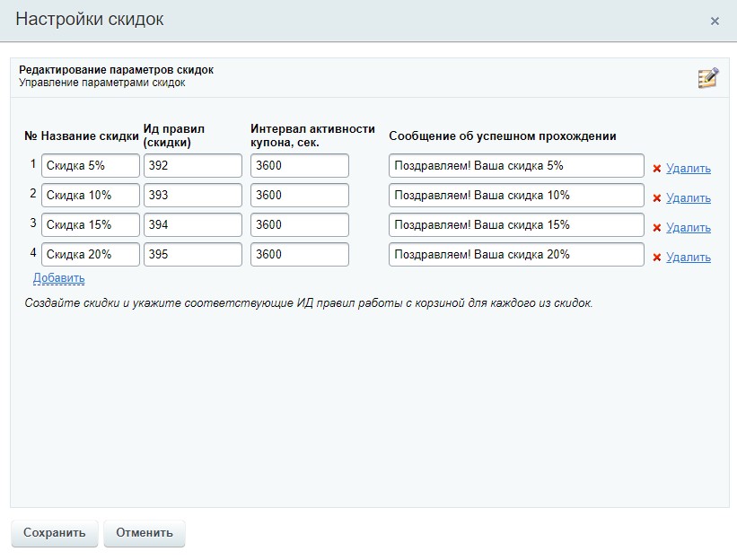The height and width of the screenshot is (560, 737).
Task: Focus the Скидка 5% name field
Action: pyautogui.click(x=91, y=166)
